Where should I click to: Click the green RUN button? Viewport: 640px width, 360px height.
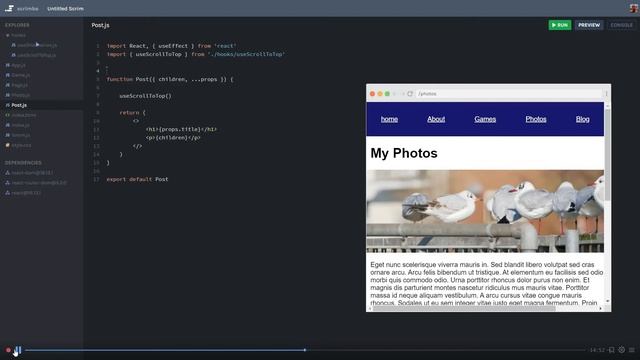[x=560, y=25]
